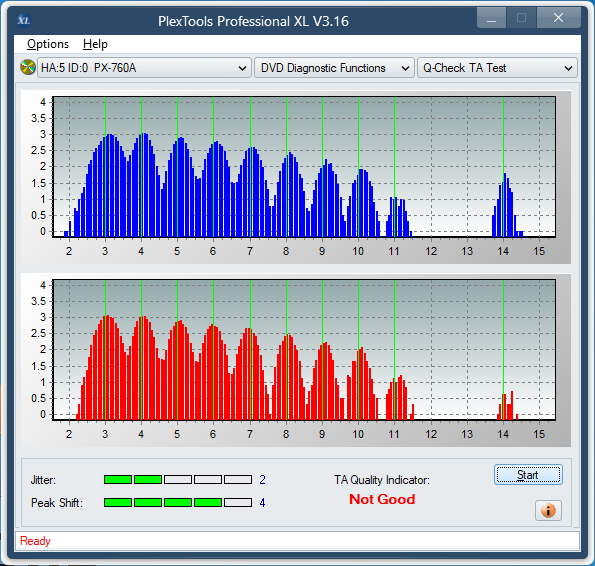
Task: Open the DVD Diagnostic Functions dropdown
Action: point(334,68)
